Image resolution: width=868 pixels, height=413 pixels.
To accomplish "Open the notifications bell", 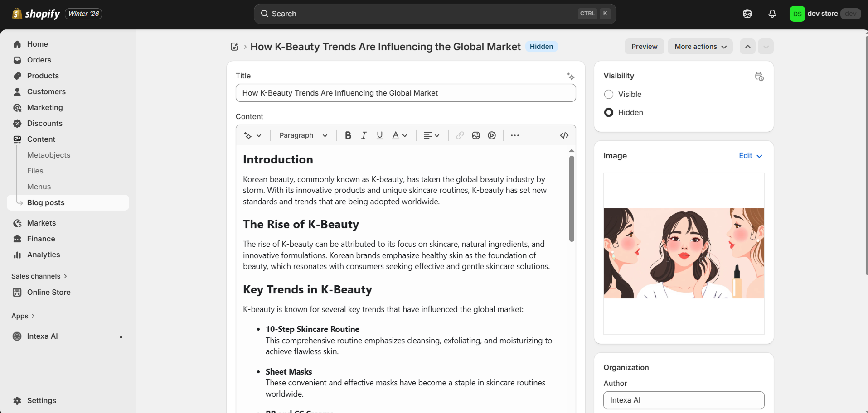I will tap(772, 14).
